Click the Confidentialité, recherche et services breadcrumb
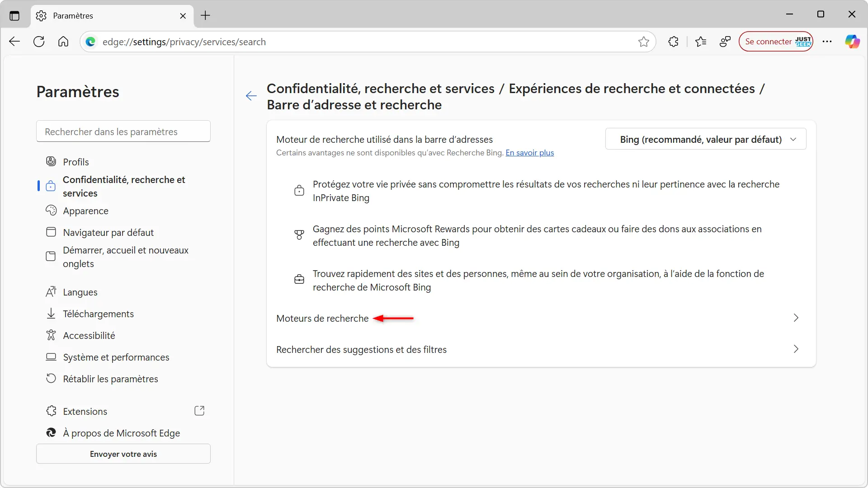 coord(381,89)
